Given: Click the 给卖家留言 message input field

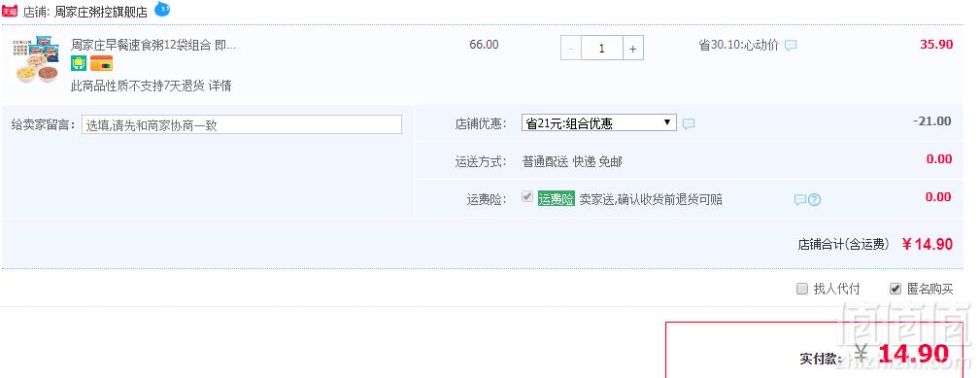Looking at the screenshot, I should tap(242, 124).
